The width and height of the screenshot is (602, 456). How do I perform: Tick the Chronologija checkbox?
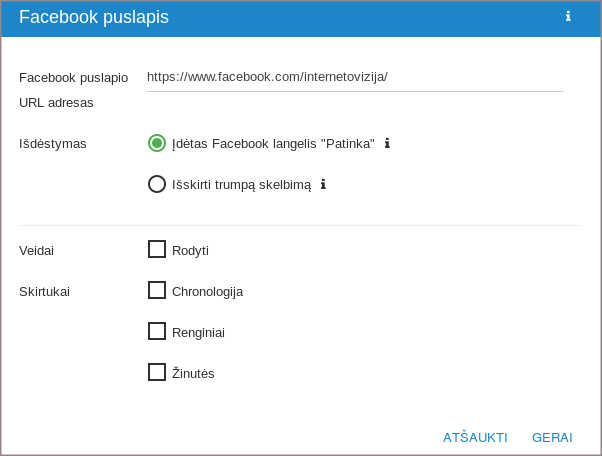[157, 290]
